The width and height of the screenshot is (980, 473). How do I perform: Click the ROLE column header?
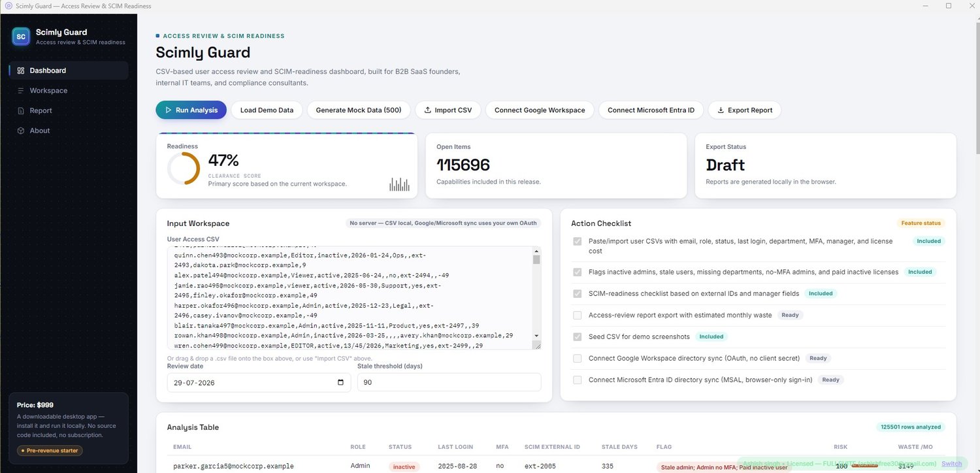point(358,447)
